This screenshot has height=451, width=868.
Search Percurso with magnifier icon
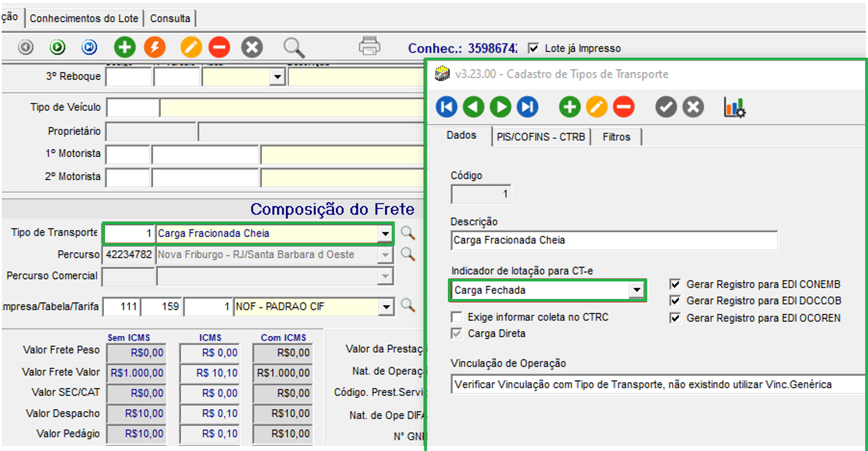pos(408,254)
